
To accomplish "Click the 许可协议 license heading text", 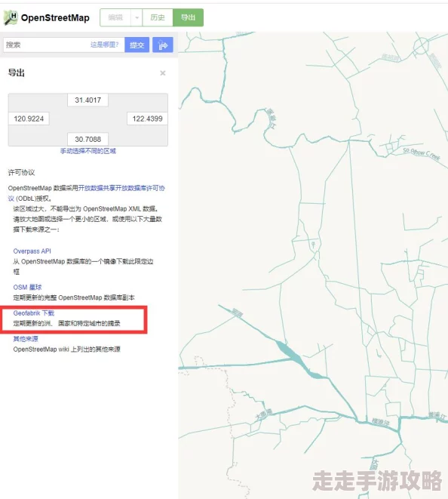I will point(21,172).
